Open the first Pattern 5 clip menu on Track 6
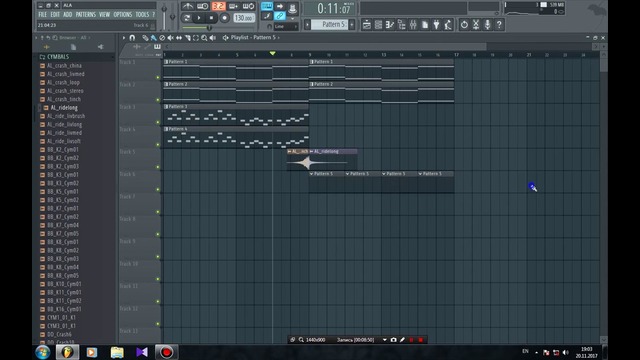 point(311,174)
